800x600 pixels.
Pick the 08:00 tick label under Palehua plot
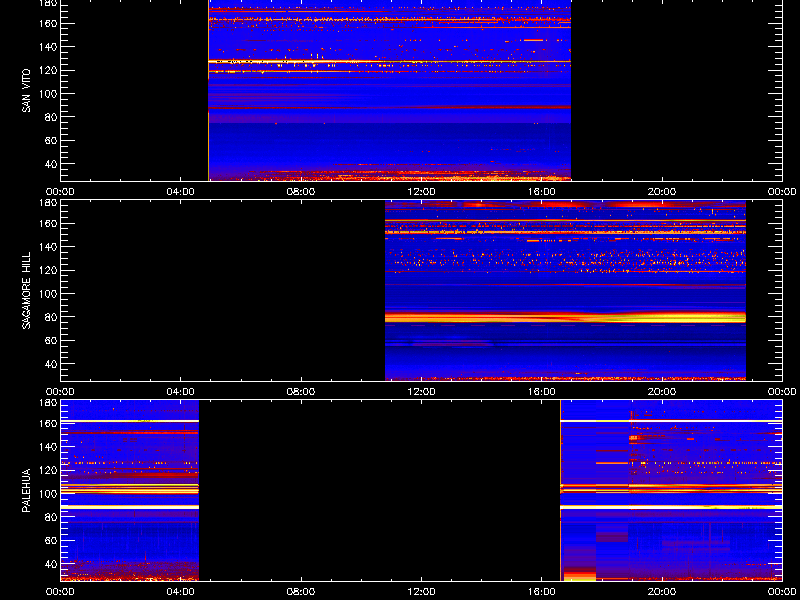301,592
